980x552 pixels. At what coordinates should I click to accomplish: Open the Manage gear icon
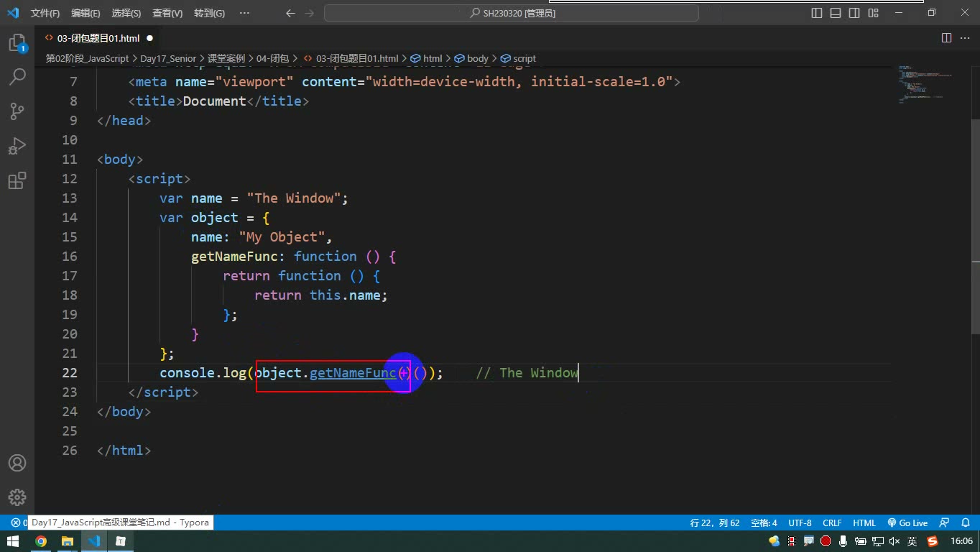click(x=17, y=497)
